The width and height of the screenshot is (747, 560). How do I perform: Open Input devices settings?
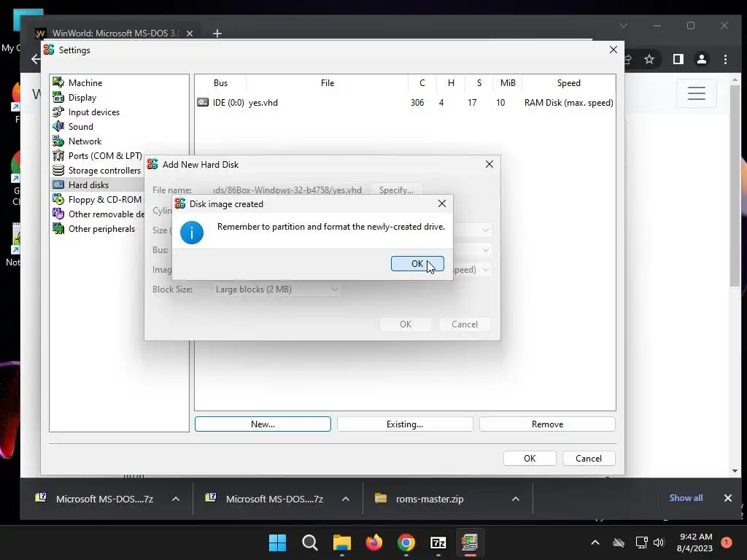tap(94, 112)
